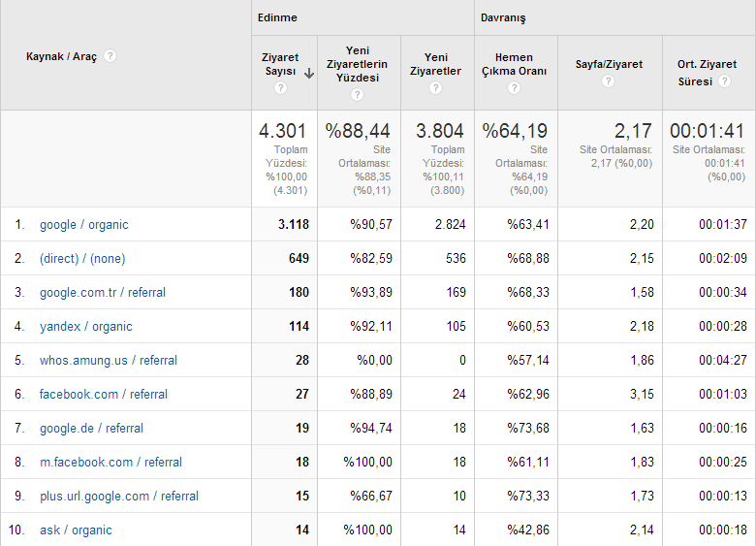This screenshot has height=546, width=756.
Task: Open the facebook.com / referral link
Action: pyautogui.click(x=104, y=394)
